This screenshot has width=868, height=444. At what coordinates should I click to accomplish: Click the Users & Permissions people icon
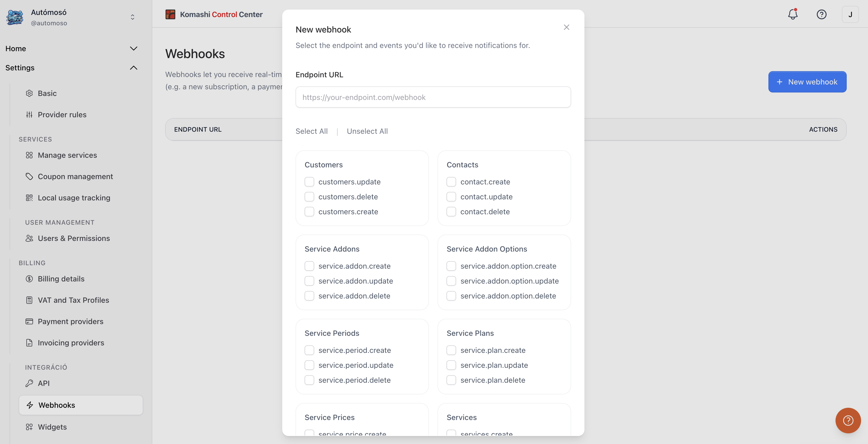pos(29,238)
